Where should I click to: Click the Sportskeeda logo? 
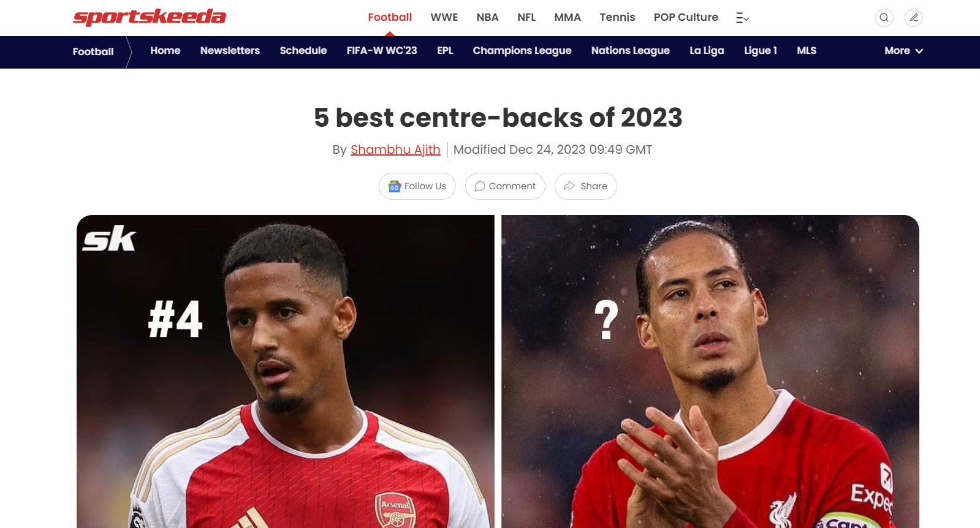[x=150, y=17]
